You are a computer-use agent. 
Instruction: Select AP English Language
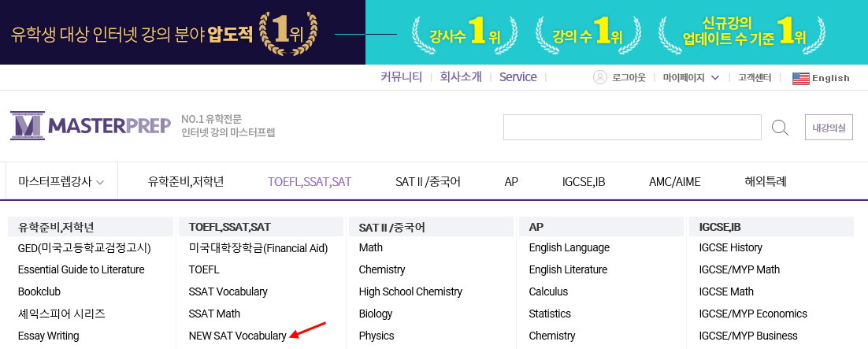click(x=569, y=247)
